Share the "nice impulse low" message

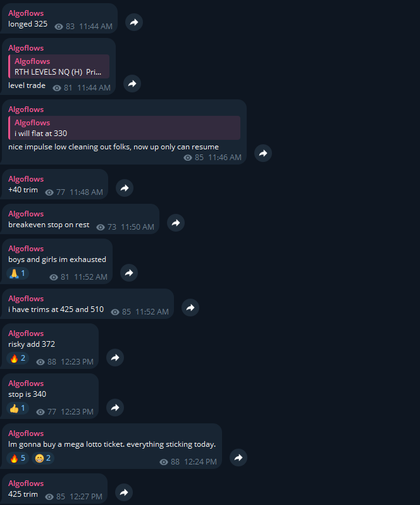tap(263, 153)
